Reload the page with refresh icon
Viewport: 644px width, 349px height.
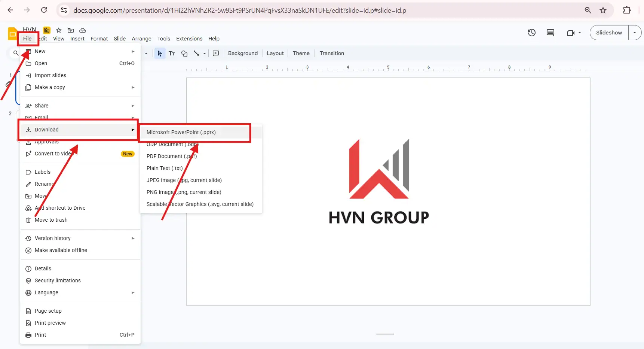pyautogui.click(x=44, y=10)
